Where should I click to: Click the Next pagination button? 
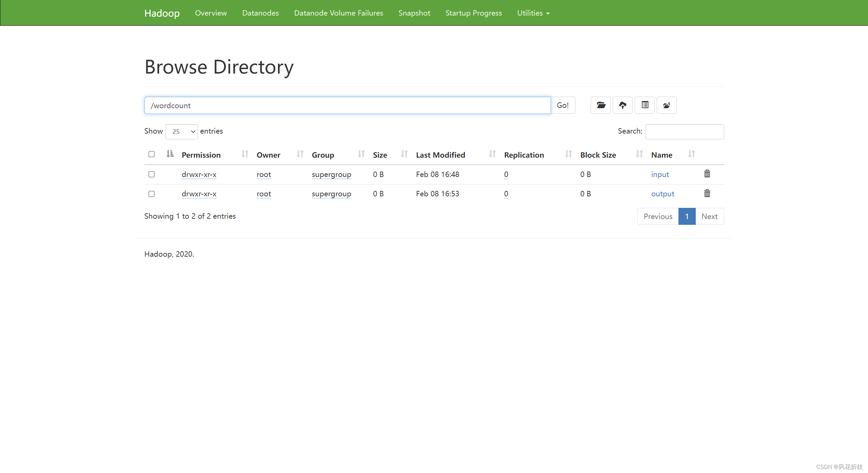(709, 216)
